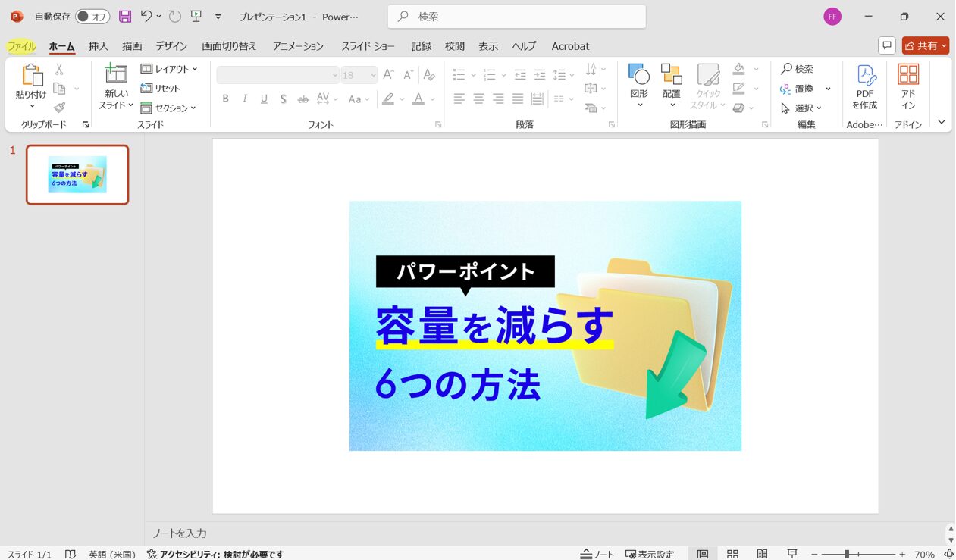Click the Undo arrow icon

[147, 16]
